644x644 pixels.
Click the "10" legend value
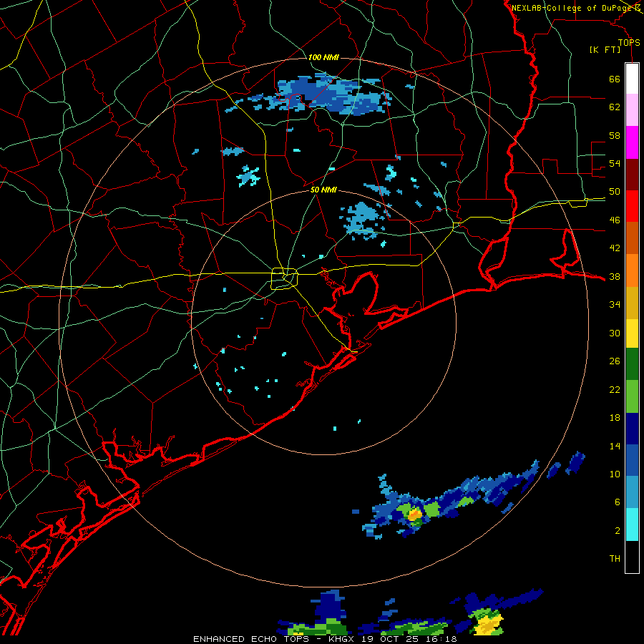tap(615, 474)
